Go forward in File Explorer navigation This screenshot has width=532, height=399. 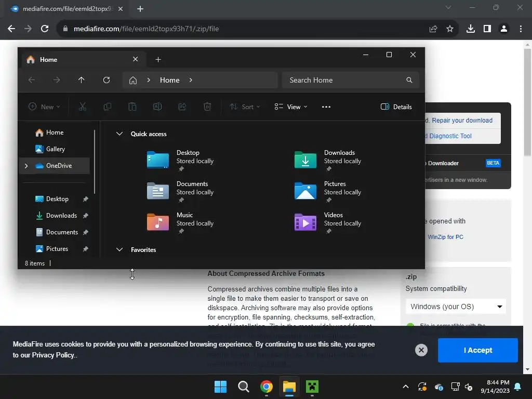(57, 80)
